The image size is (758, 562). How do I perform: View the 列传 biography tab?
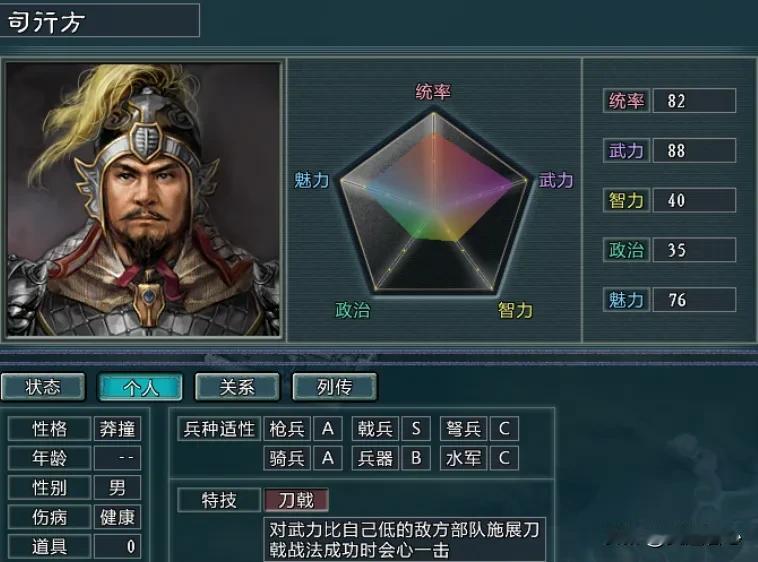335,387
